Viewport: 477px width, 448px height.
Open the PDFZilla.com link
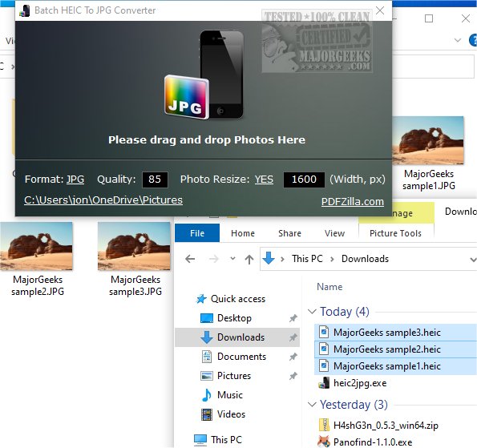(x=353, y=202)
